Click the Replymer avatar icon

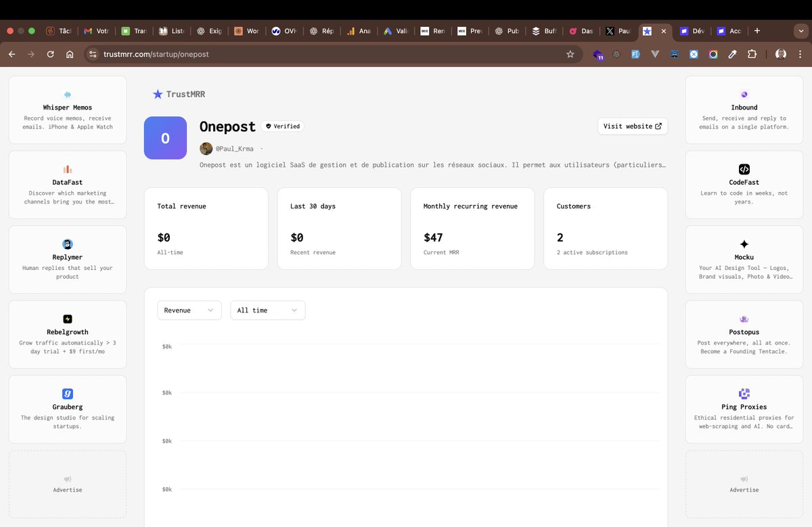click(68, 244)
